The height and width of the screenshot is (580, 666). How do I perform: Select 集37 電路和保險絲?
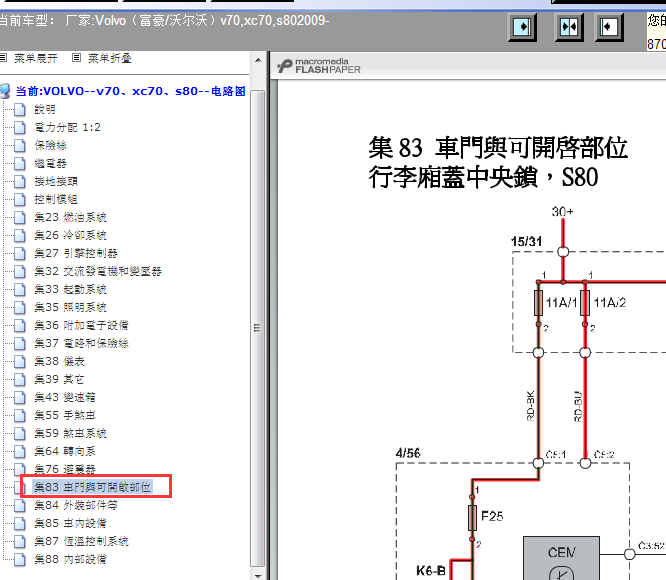pos(82,343)
